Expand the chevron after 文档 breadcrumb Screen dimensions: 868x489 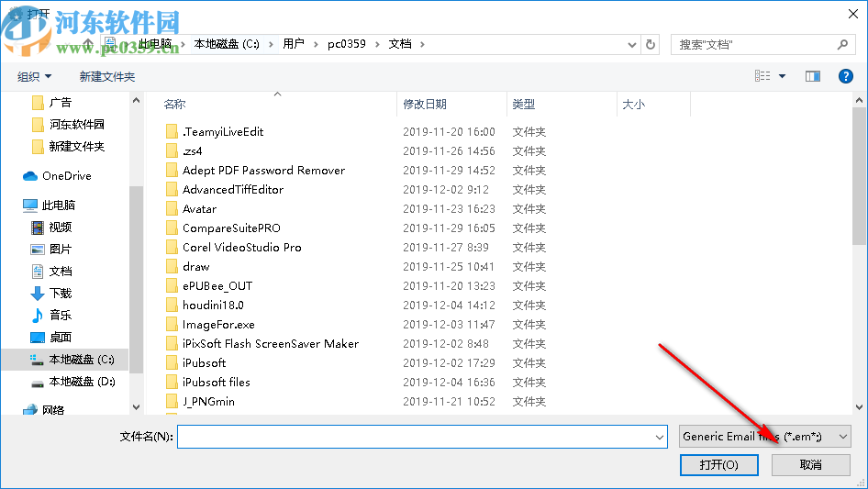pyautogui.click(x=422, y=44)
